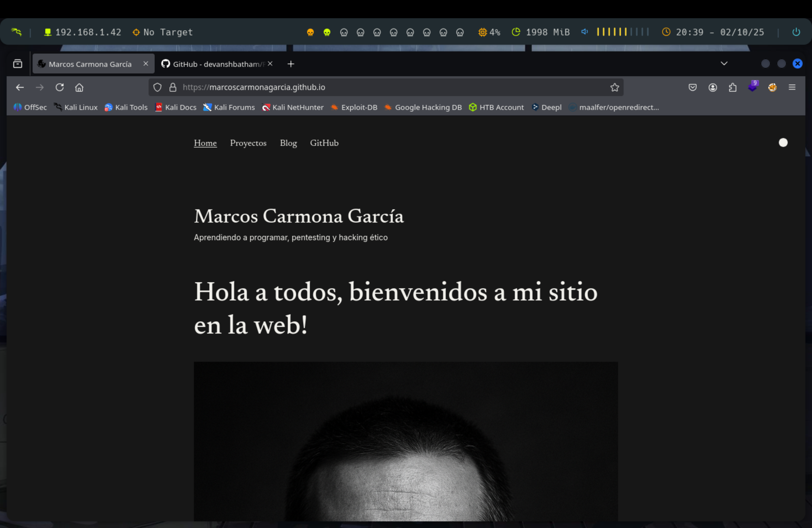
Task: Click the Save to Pocket icon
Action: pos(692,87)
